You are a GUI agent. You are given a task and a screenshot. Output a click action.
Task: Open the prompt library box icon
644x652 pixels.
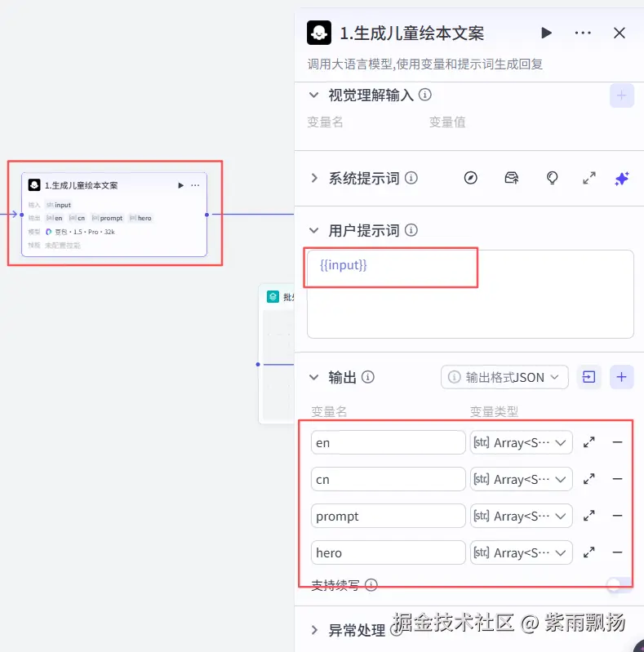511,178
